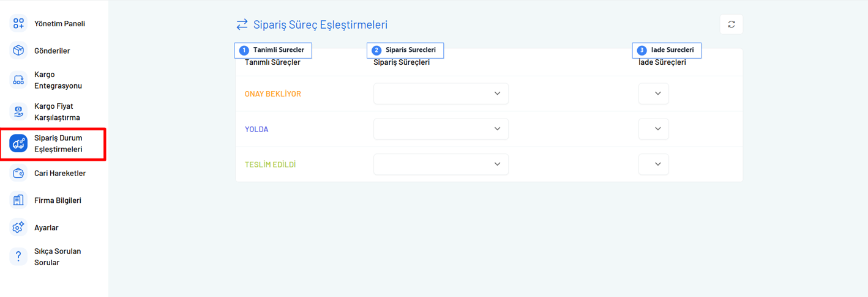Select the Kargo Entegrasyonu truck icon
Screen dimensions: 868x297
(x=18, y=80)
